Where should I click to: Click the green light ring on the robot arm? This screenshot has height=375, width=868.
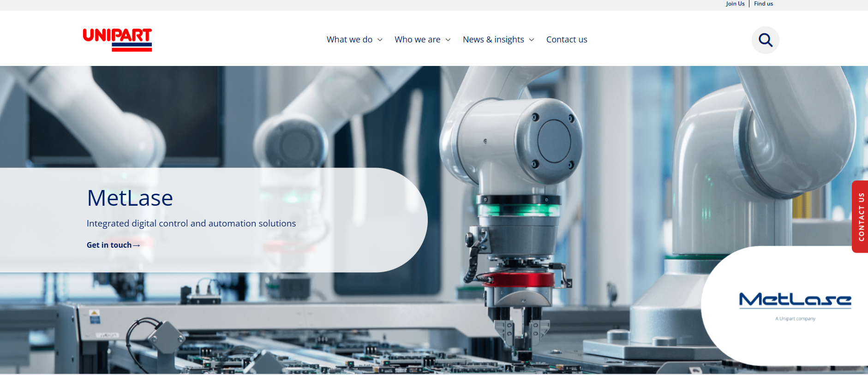pos(519,210)
